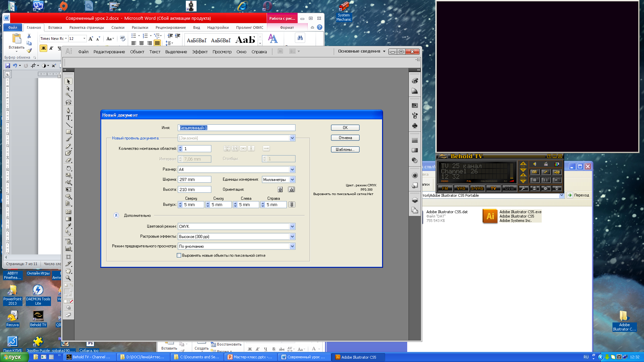Select the Rotate tool
Image resolution: width=644 pixels, height=362 pixels.
[68, 168]
